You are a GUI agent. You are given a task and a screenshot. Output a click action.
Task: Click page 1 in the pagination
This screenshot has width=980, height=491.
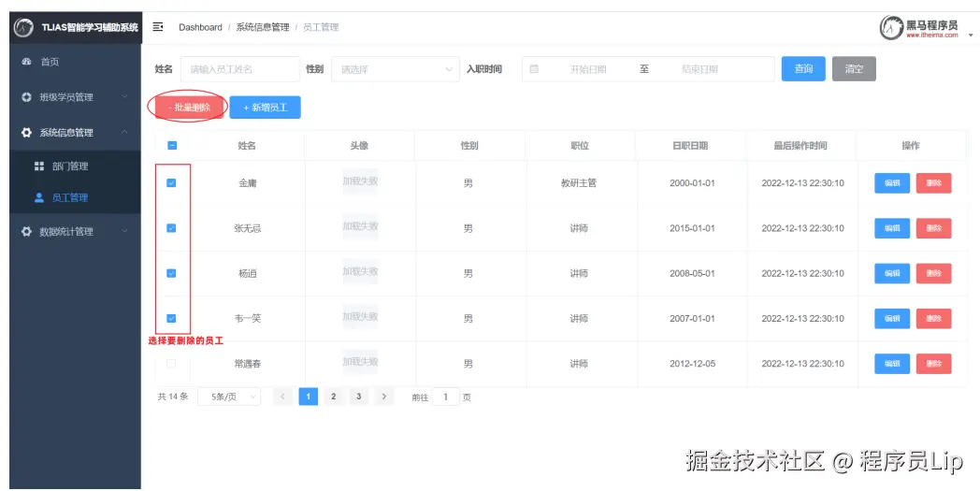pos(309,397)
